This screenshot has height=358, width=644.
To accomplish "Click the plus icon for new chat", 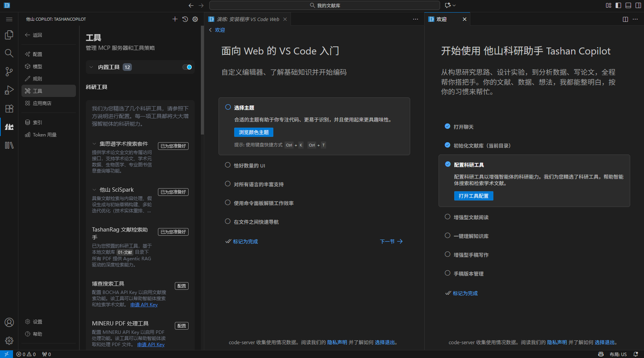I will [x=175, y=19].
